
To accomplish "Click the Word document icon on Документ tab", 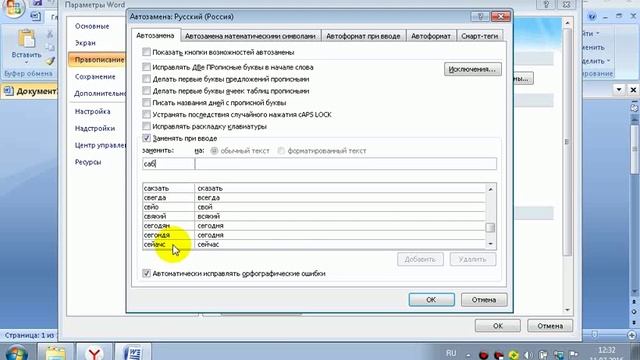I will click(x=9, y=91).
